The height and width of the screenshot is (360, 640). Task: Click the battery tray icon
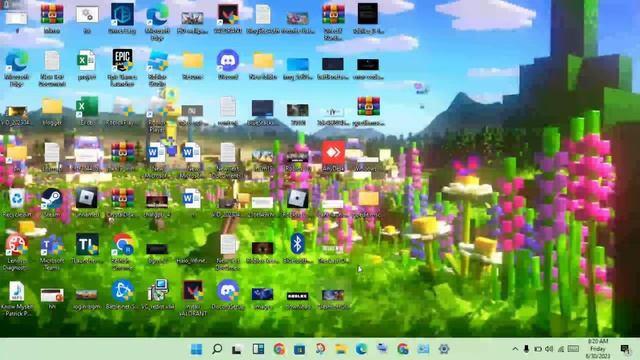click(538, 349)
